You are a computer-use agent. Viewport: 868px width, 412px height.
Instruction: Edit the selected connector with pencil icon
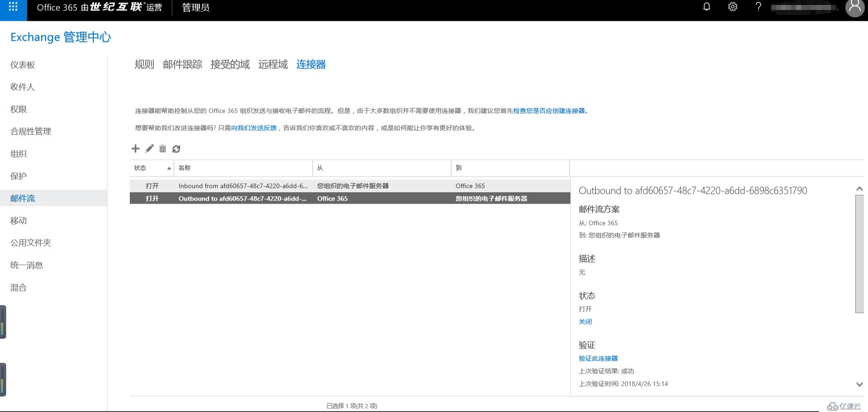(x=149, y=149)
